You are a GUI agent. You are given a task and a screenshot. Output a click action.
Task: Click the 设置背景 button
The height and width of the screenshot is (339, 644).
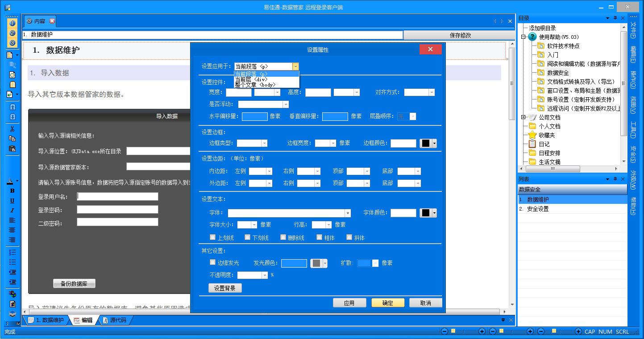pyautogui.click(x=225, y=288)
